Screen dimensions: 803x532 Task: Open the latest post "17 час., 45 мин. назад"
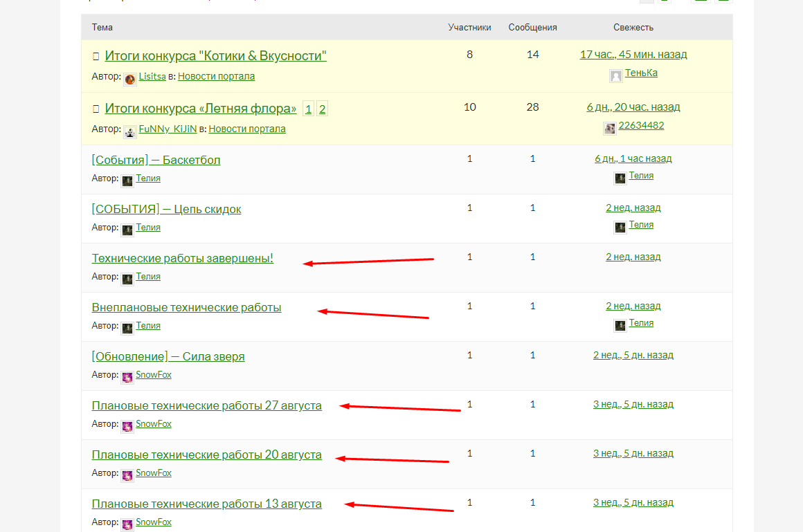633,55
